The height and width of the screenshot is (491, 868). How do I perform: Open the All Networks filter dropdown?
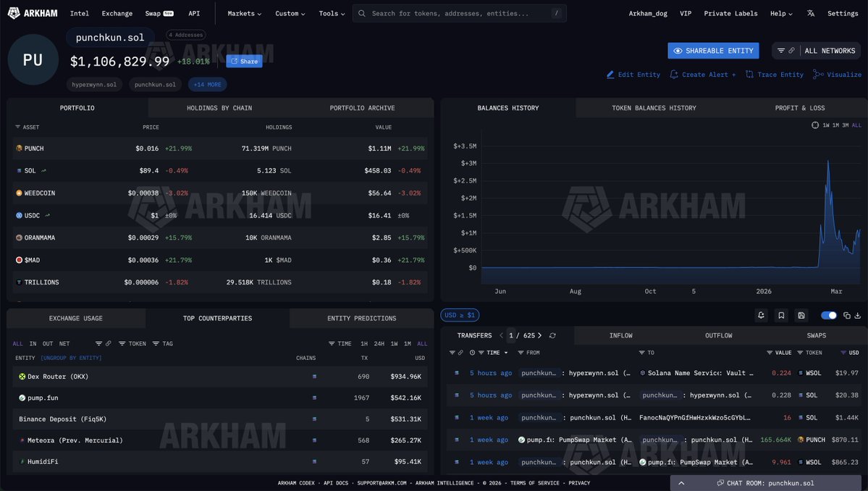pos(816,51)
